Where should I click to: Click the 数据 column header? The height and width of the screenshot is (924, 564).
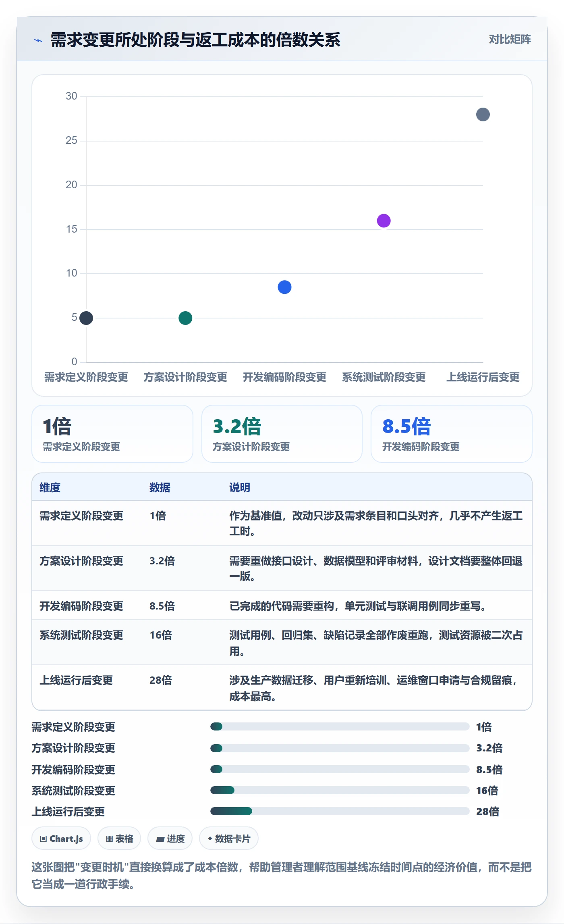pos(160,487)
